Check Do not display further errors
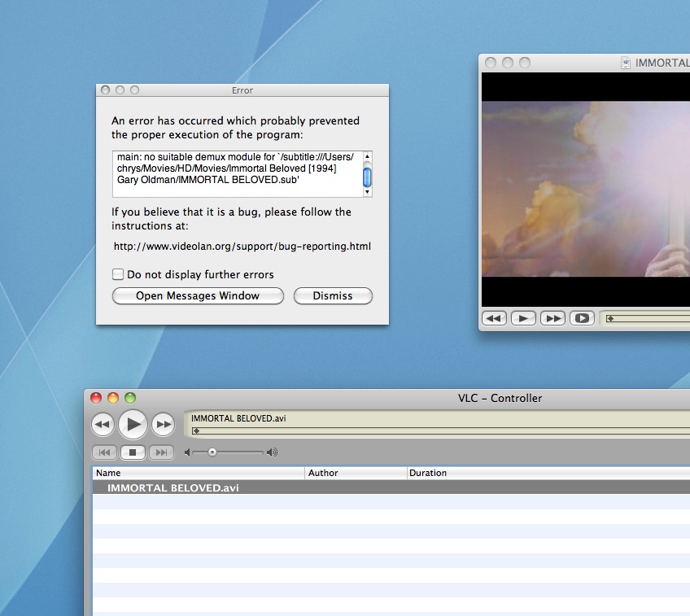 pos(118,274)
